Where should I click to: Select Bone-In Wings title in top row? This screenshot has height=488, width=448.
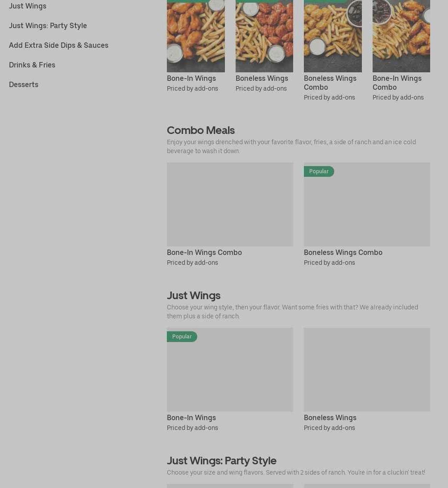[191, 79]
